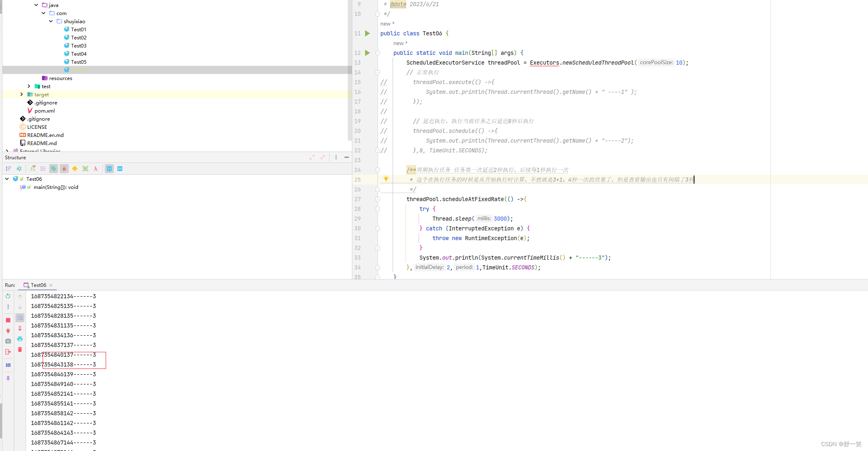Click the down stack trace arrow

pos(20,307)
